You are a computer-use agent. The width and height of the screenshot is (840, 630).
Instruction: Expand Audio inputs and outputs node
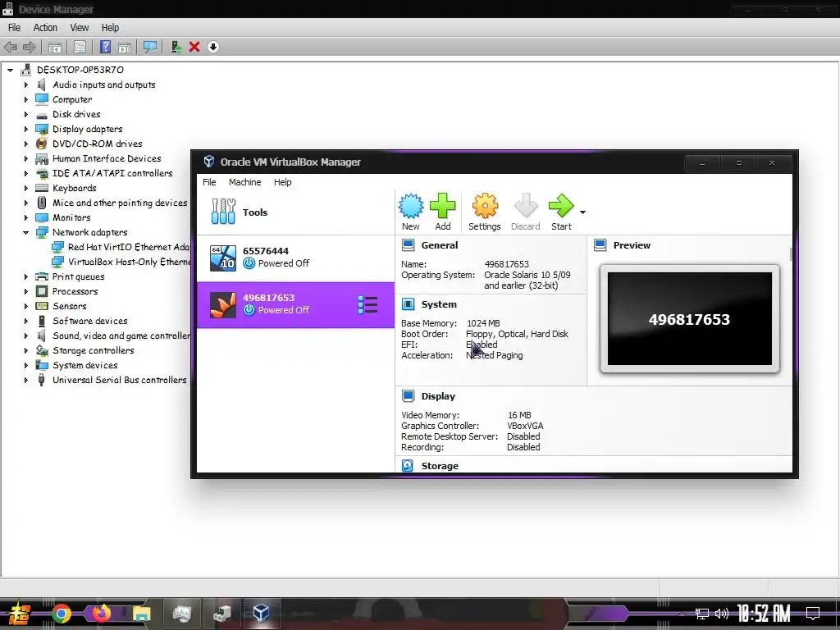coord(25,84)
